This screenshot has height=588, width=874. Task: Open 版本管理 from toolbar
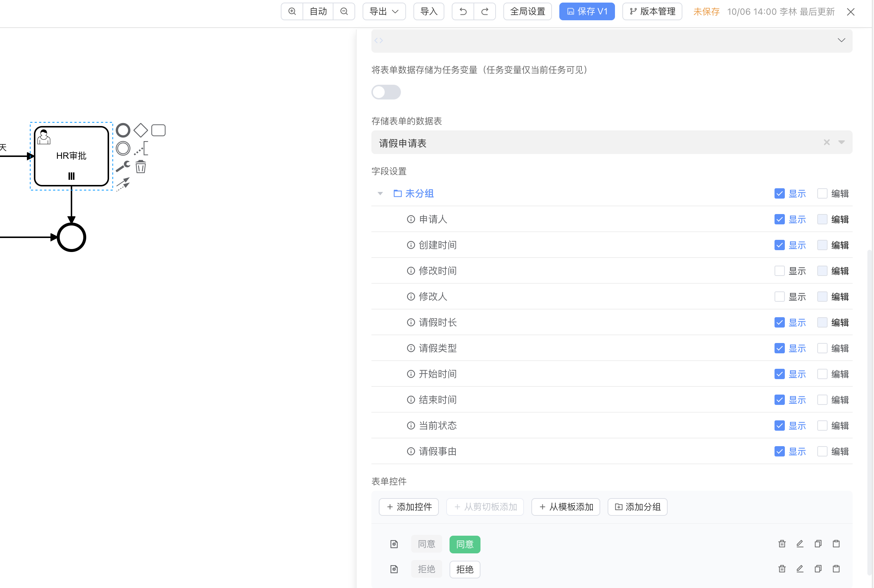652,11
